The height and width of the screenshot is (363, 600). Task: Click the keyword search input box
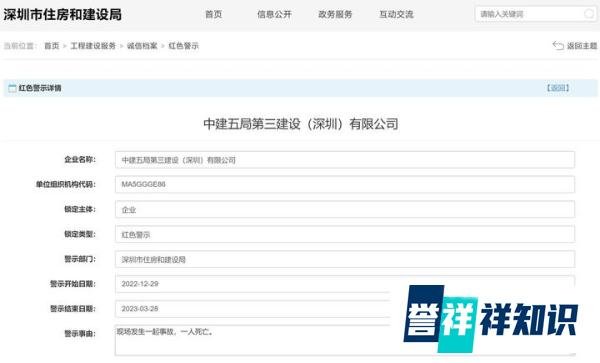pyautogui.click(x=536, y=14)
